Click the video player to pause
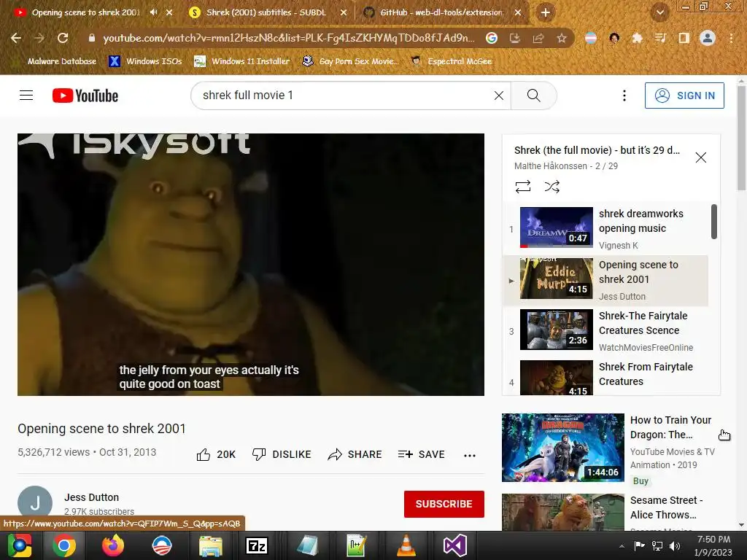Screen dimensions: 747x560 251,264
